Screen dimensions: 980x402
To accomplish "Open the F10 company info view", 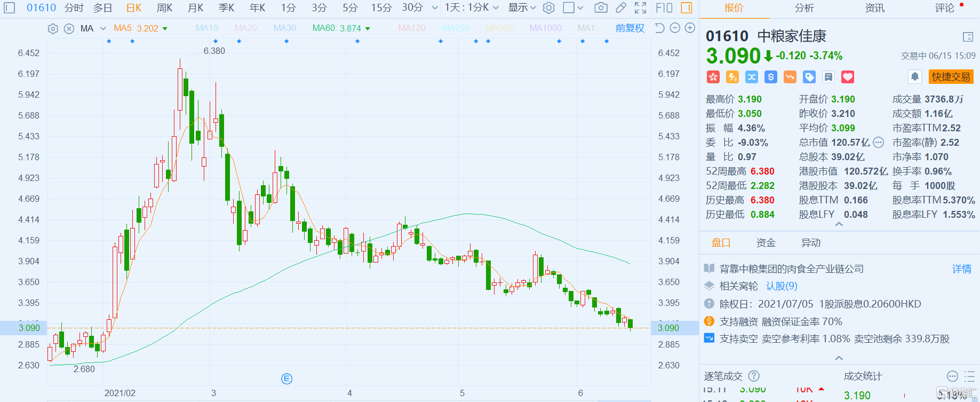I will 664,7.
